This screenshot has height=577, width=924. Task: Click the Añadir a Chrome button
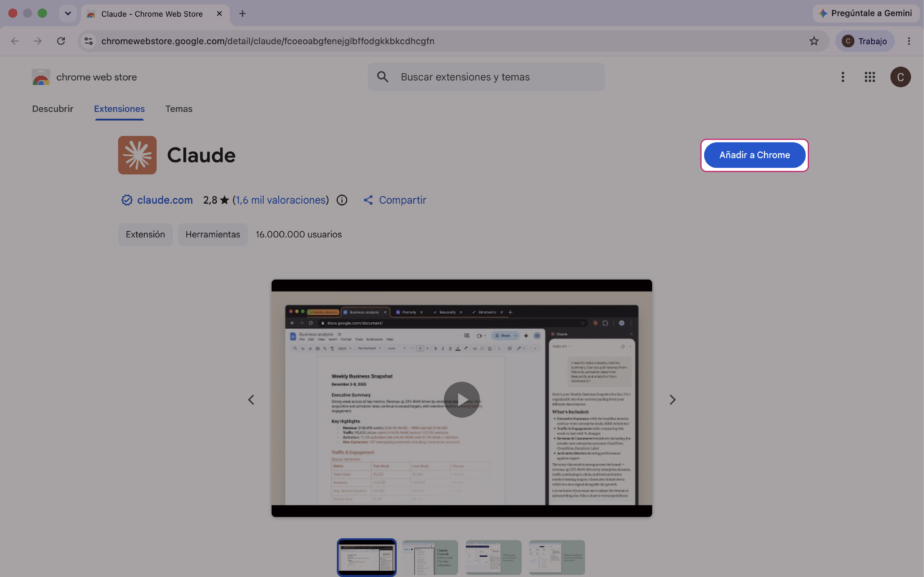point(754,155)
